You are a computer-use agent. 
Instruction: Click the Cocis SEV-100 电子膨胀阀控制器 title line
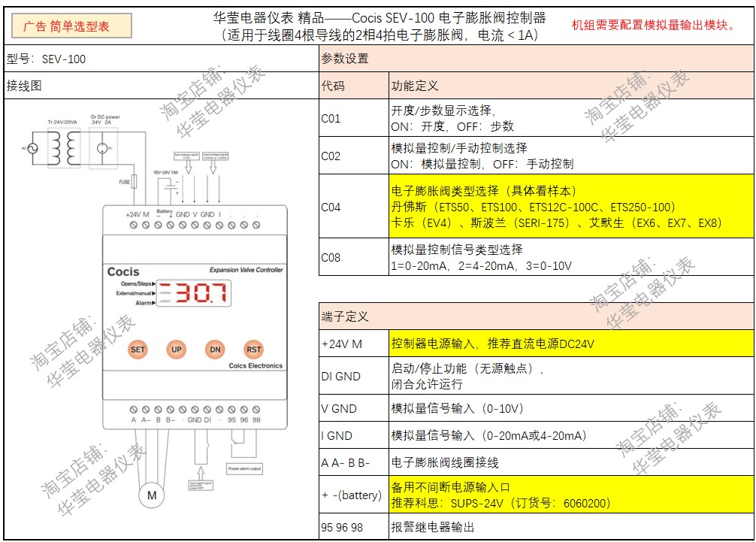pyautogui.click(x=380, y=18)
